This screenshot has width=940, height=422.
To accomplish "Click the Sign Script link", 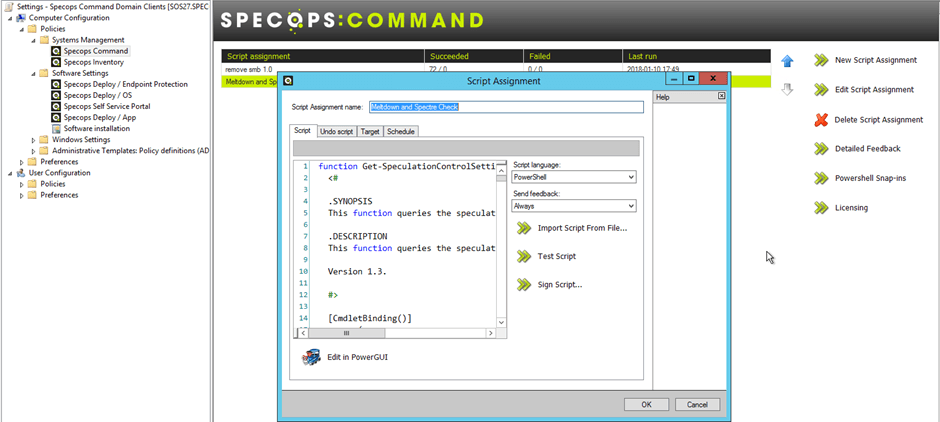I will [x=560, y=285].
